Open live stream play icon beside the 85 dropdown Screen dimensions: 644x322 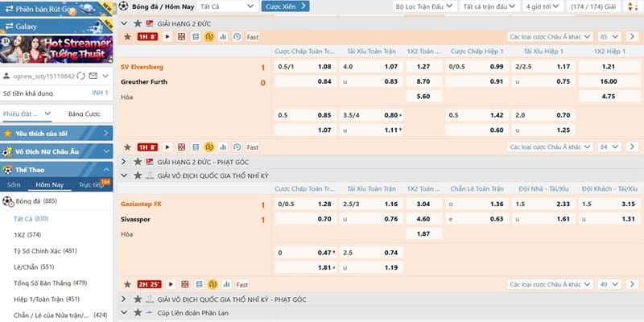[x=167, y=37]
